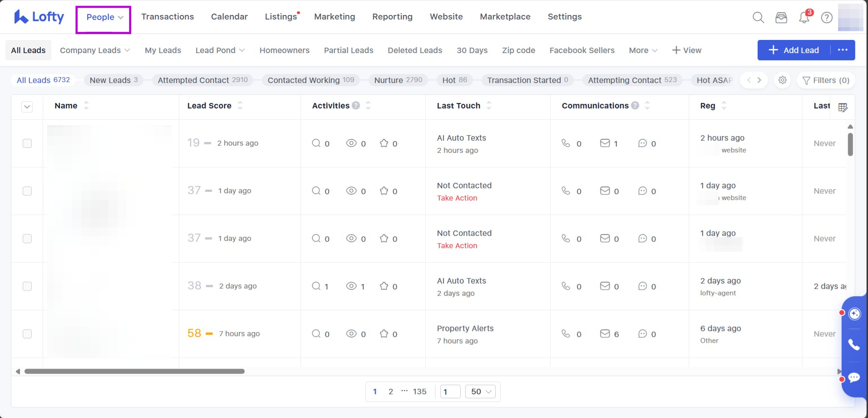Click the Add Lead button

[x=794, y=50]
